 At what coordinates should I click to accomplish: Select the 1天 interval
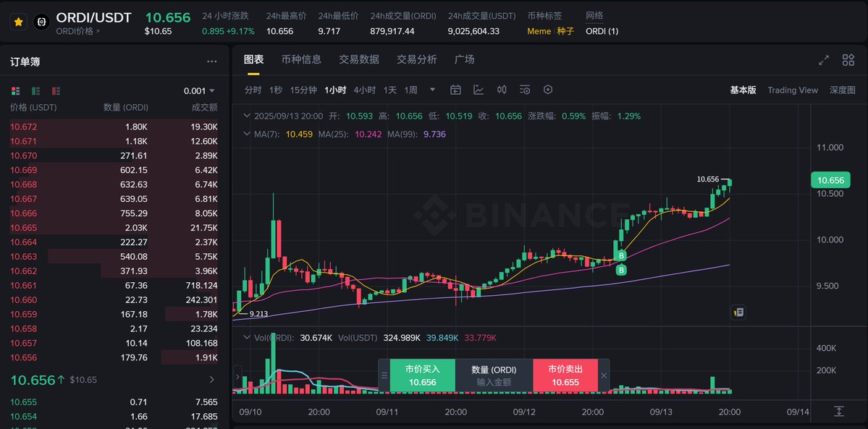click(x=389, y=90)
